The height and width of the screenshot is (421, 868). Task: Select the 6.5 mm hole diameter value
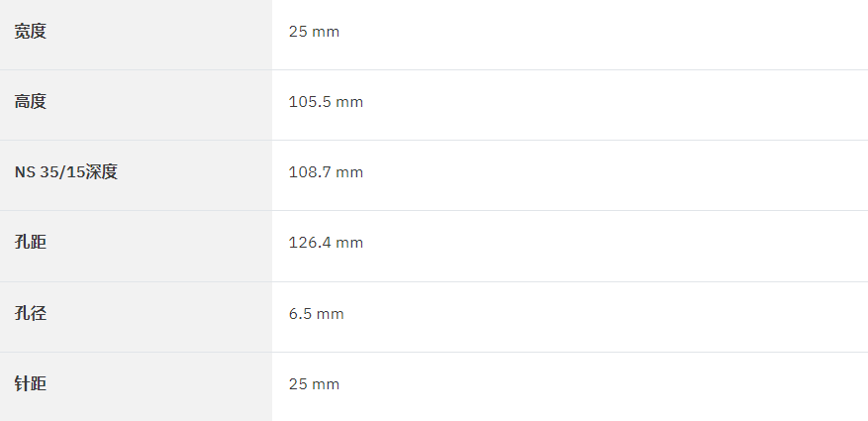316,314
